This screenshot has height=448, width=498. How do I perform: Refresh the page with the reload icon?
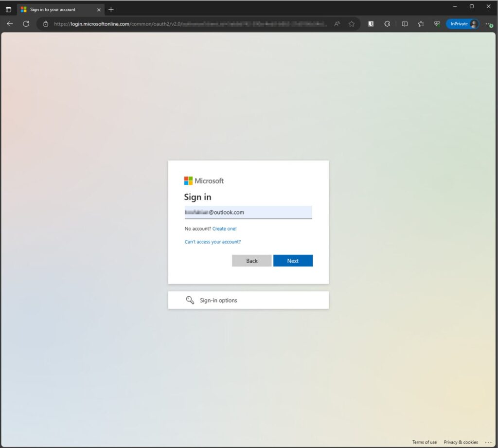click(x=26, y=23)
